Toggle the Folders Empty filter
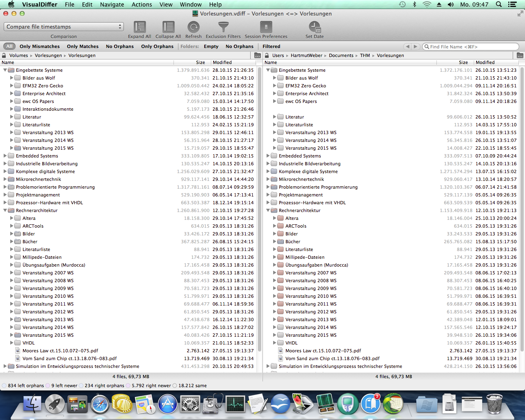Viewport: 525px width, 420px height. [x=211, y=46]
